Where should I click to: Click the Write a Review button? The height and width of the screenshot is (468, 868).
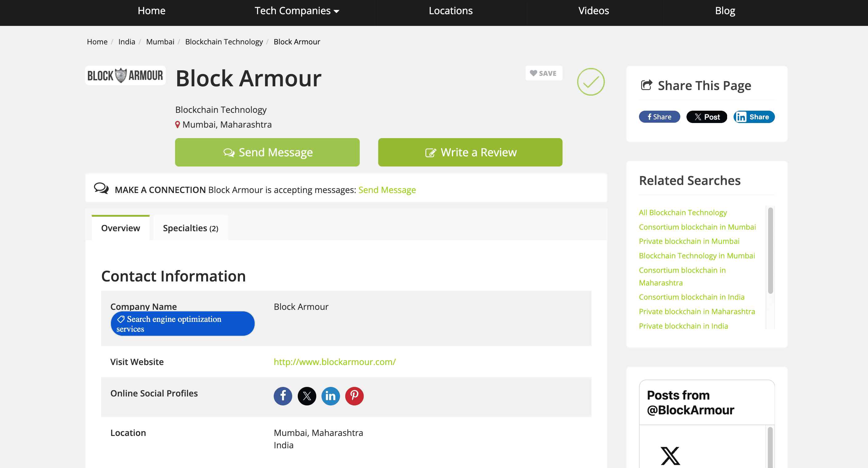(x=470, y=152)
